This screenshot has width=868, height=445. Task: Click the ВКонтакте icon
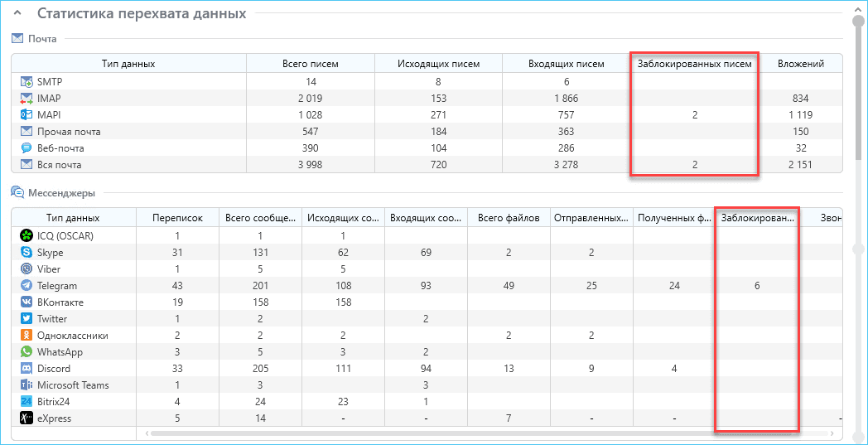click(x=27, y=302)
